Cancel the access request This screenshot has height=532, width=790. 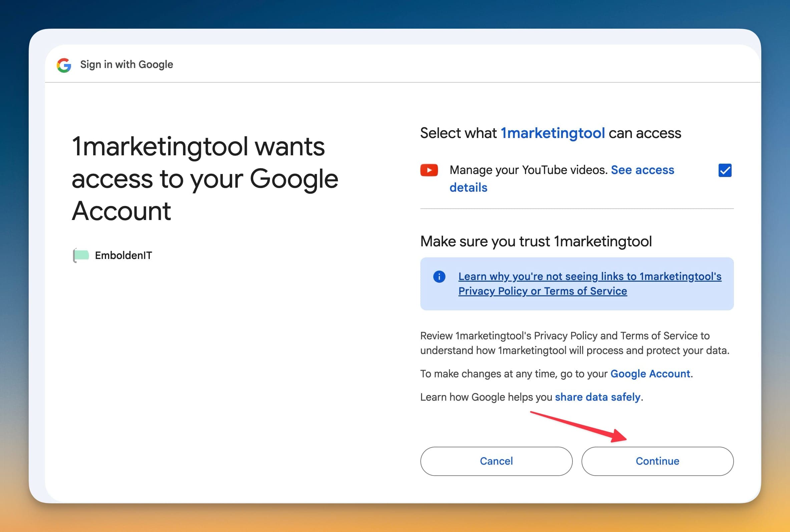point(496,461)
